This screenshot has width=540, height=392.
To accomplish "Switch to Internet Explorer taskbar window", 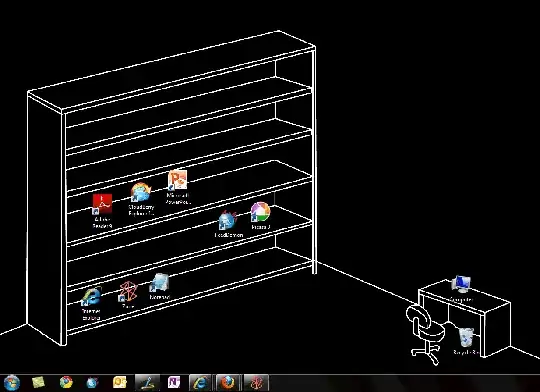I will (x=201, y=383).
